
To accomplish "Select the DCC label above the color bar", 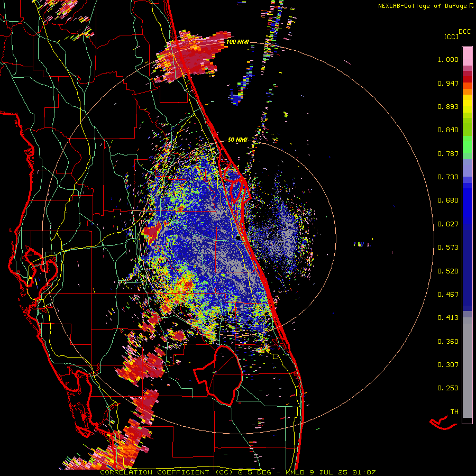I will point(464,32).
